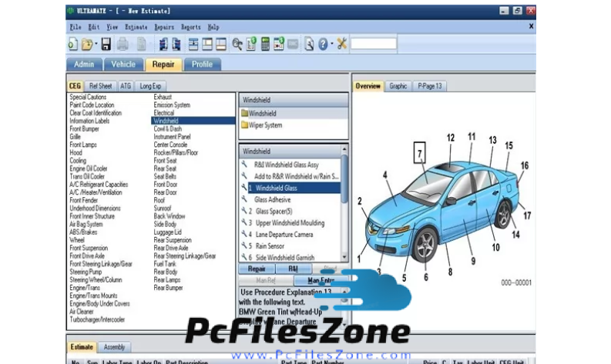
Task: Click the grayed-out Print icon
Action: [x=123, y=44]
